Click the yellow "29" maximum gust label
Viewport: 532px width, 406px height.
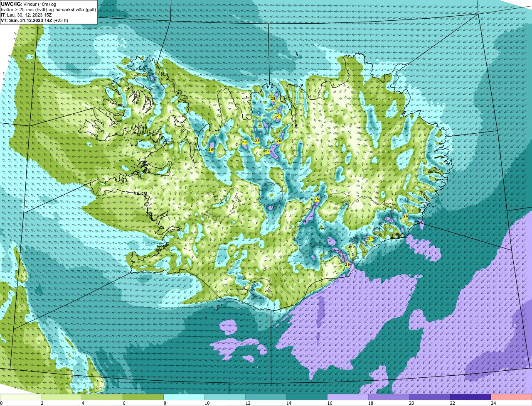[347, 264]
